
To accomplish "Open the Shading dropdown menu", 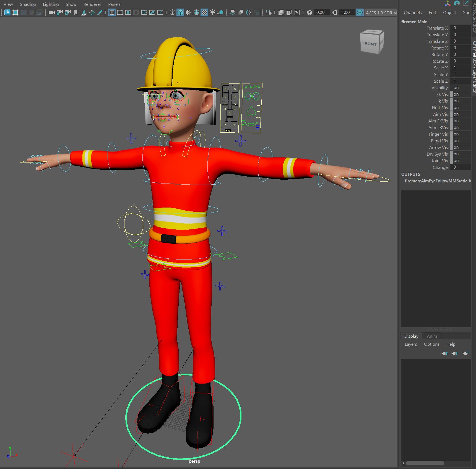I will pyautogui.click(x=28, y=4).
